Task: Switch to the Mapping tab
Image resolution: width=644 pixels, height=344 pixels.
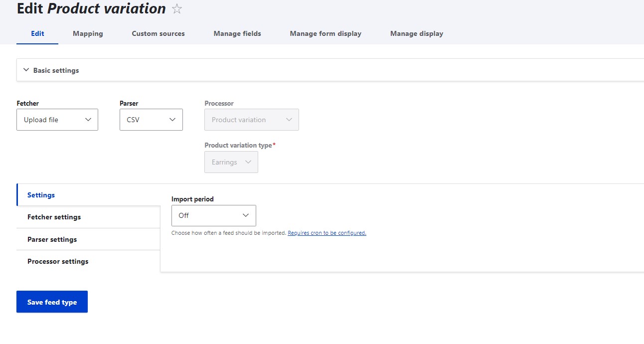Action: pos(88,33)
